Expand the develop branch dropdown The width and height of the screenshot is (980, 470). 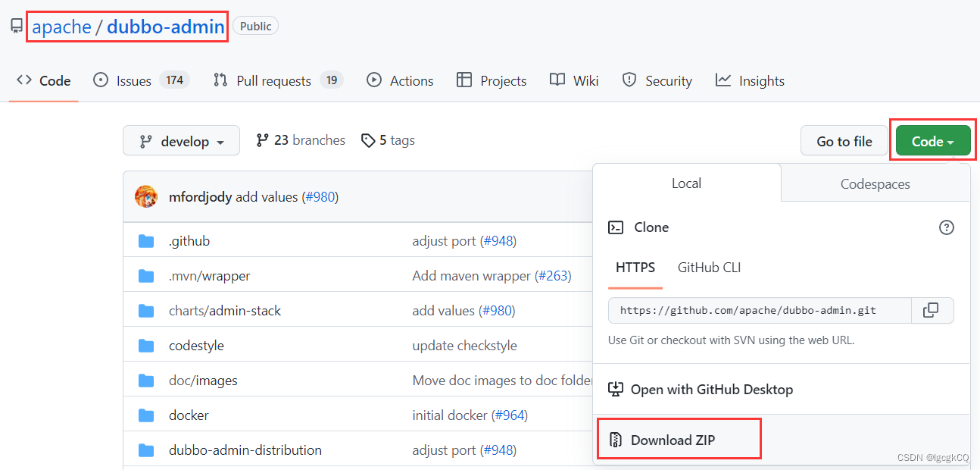point(181,141)
